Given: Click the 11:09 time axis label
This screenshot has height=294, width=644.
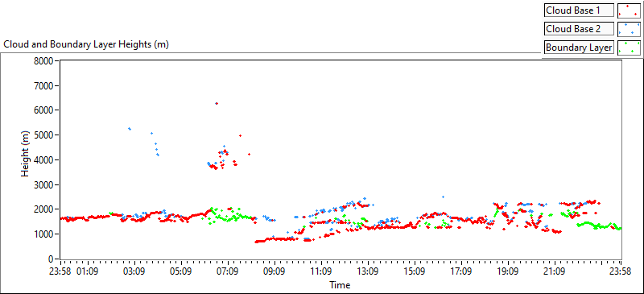Looking at the screenshot, I should [x=321, y=271].
